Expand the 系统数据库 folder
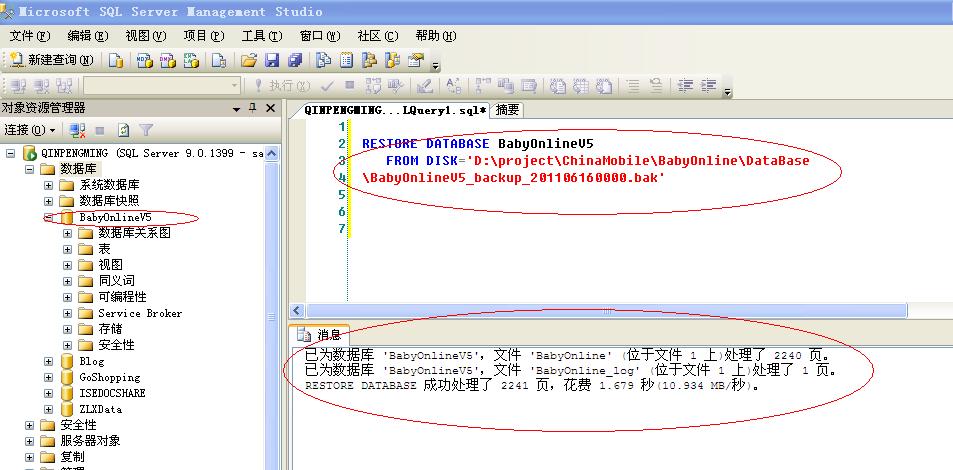The width and height of the screenshot is (953, 470). 49,185
